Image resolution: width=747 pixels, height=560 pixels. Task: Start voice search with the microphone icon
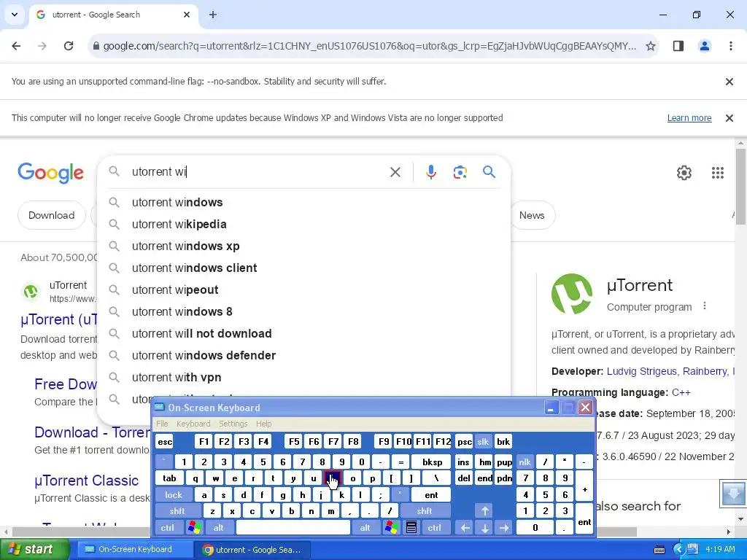click(430, 172)
